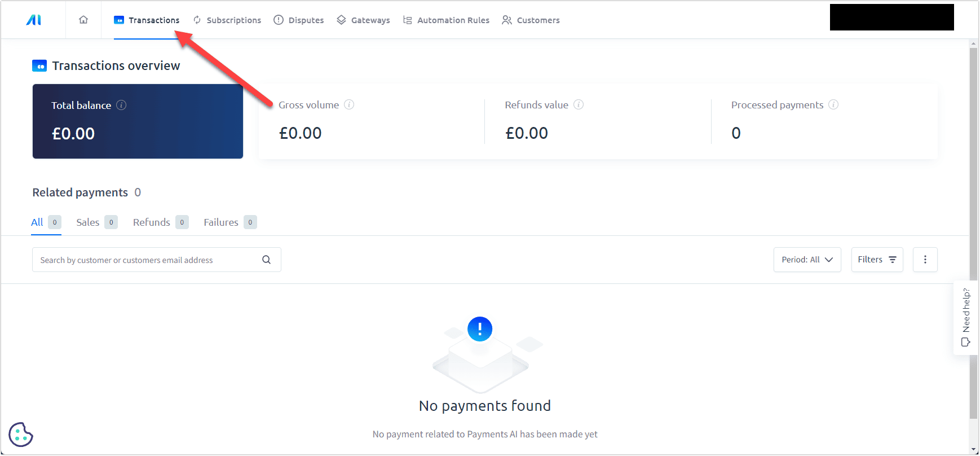Click the Total balance info tooltip icon

coord(121,105)
